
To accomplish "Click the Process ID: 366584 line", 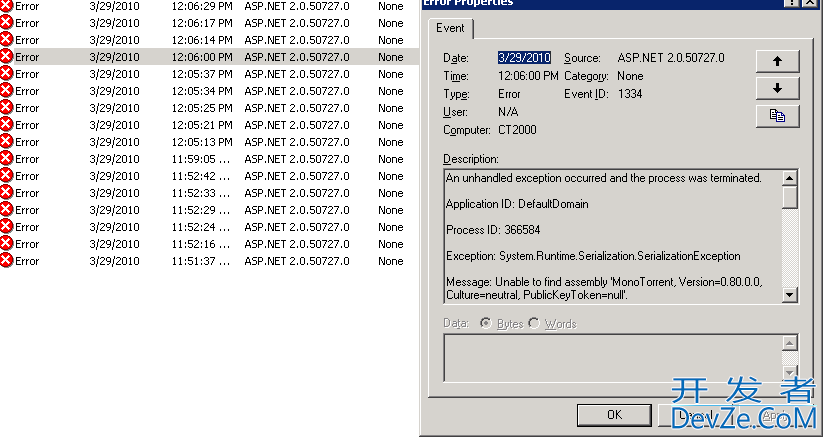I will pyautogui.click(x=493, y=230).
